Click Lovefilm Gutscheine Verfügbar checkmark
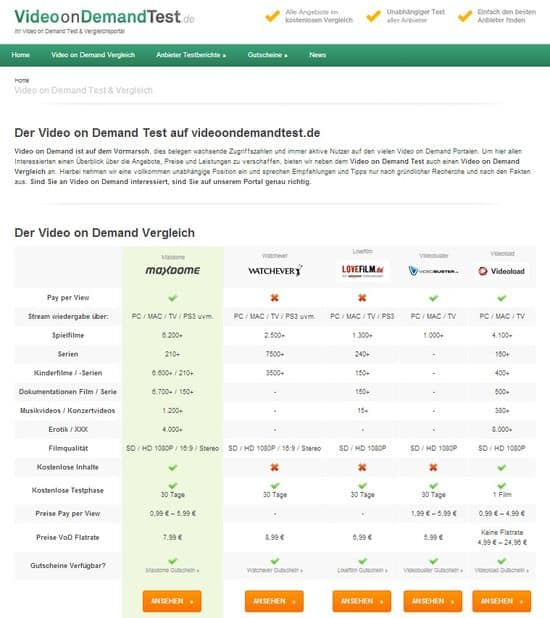 362,561
